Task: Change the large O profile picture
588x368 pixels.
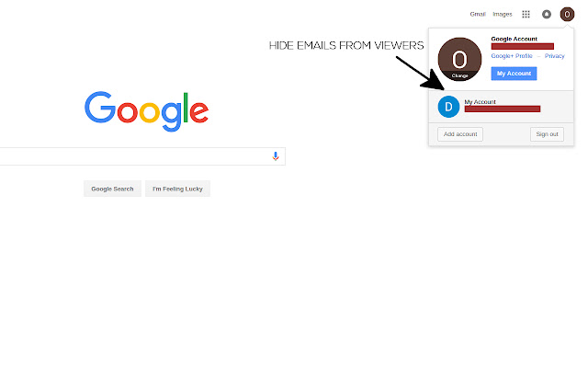Action: tap(459, 59)
